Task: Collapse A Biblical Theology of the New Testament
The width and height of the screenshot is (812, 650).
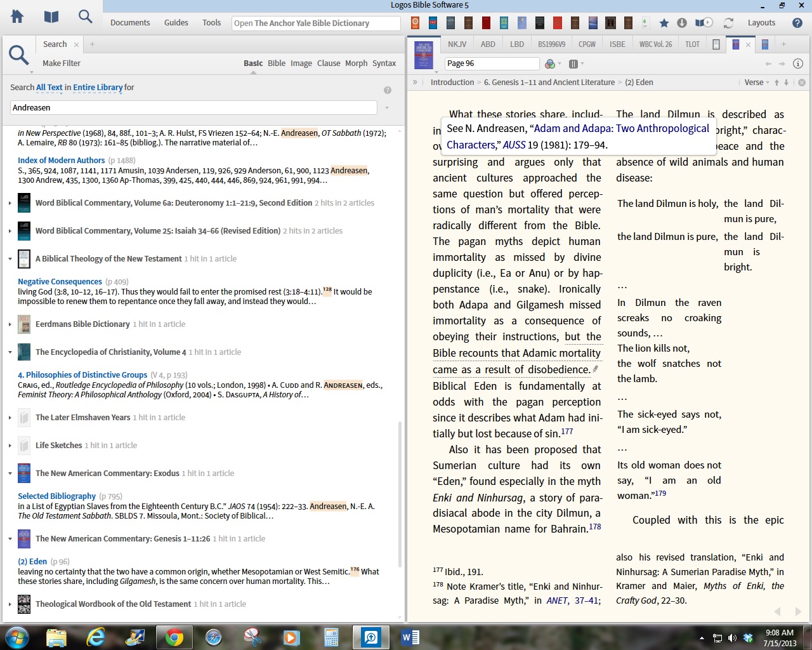Action: tap(10, 259)
